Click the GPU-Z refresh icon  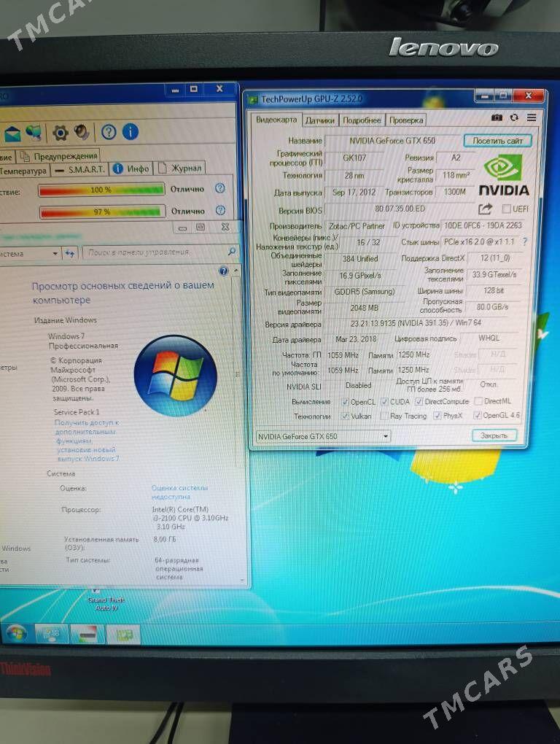click(514, 117)
